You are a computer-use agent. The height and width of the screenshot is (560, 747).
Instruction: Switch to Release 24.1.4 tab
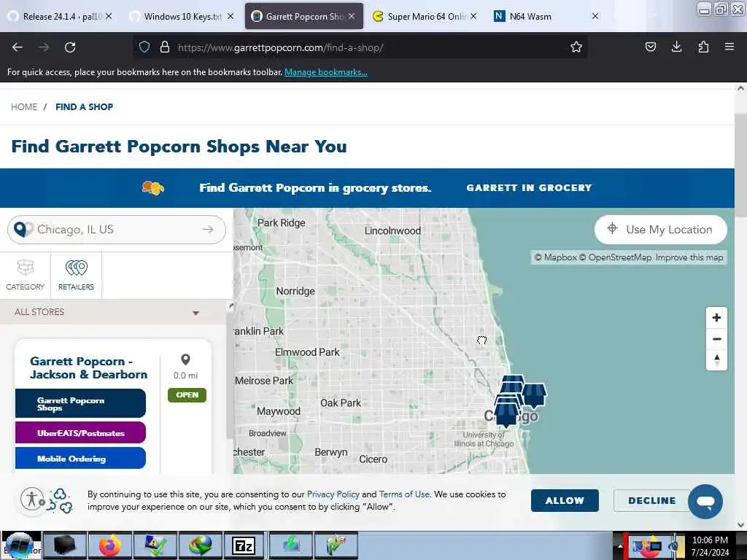pyautogui.click(x=61, y=17)
